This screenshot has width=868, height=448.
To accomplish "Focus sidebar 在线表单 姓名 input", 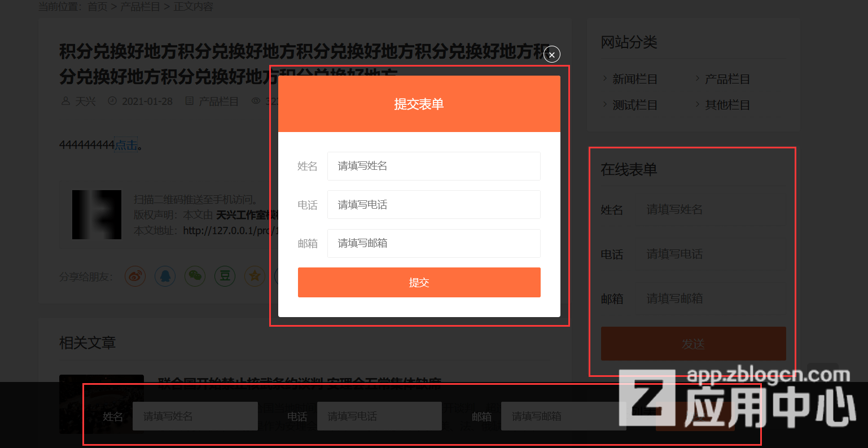I will [711, 210].
